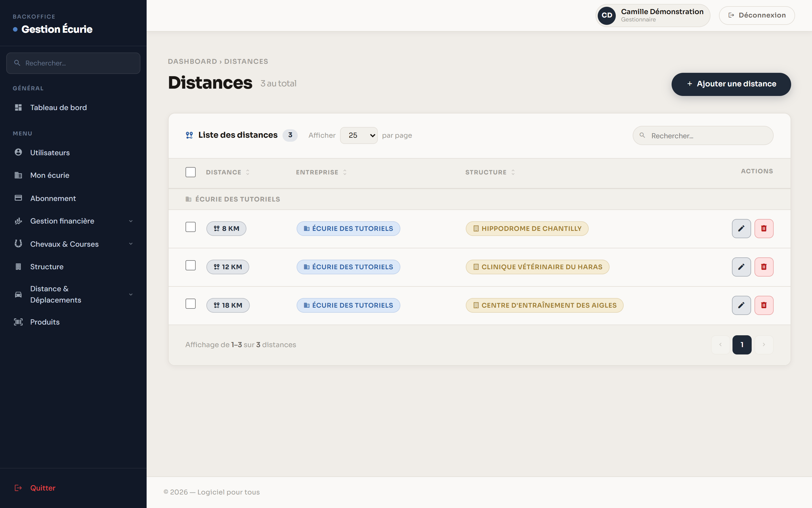Click Camille Démonstration profile name
The width and height of the screenshot is (812, 508).
coord(662,11)
